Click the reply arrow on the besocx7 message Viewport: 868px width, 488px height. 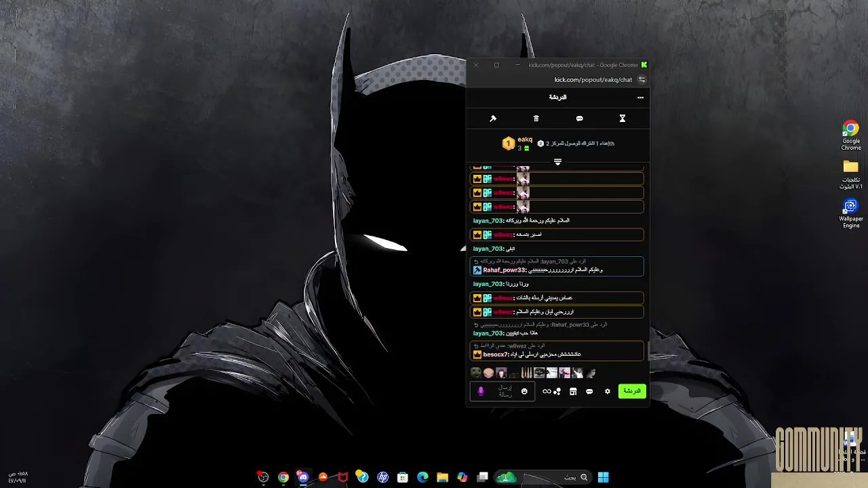pyautogui.click(x=476, y=346)
